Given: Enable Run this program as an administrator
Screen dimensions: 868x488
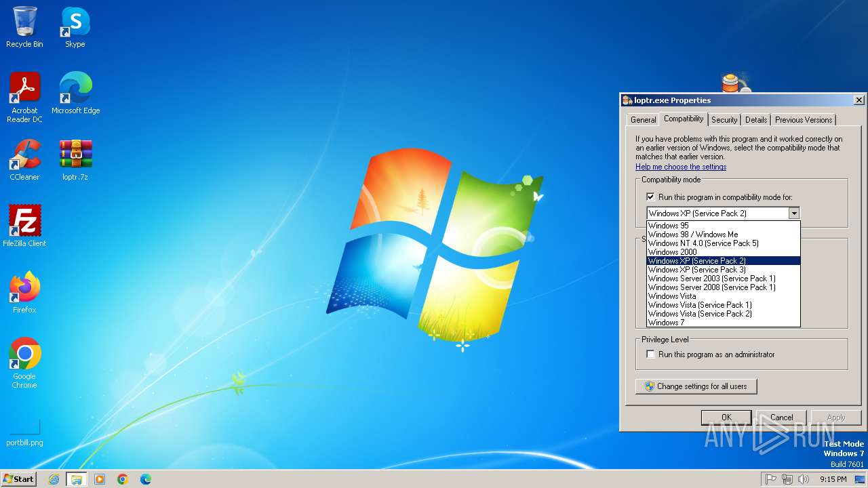Looking at the screenshot, I should (650, 354).
